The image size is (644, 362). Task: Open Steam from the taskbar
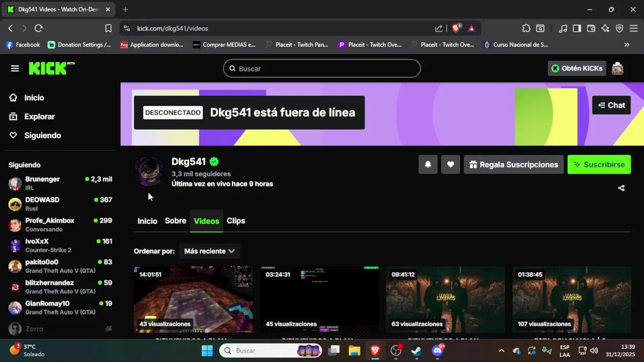417,350
